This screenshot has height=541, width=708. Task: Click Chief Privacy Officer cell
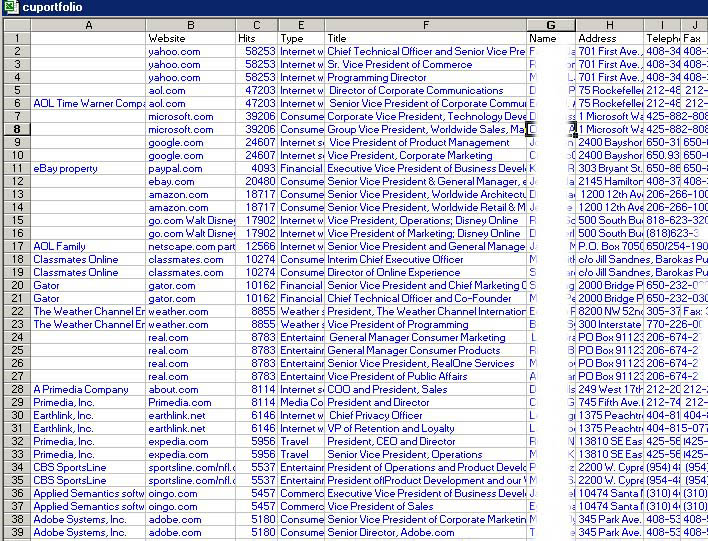click(x=426, y=415)
